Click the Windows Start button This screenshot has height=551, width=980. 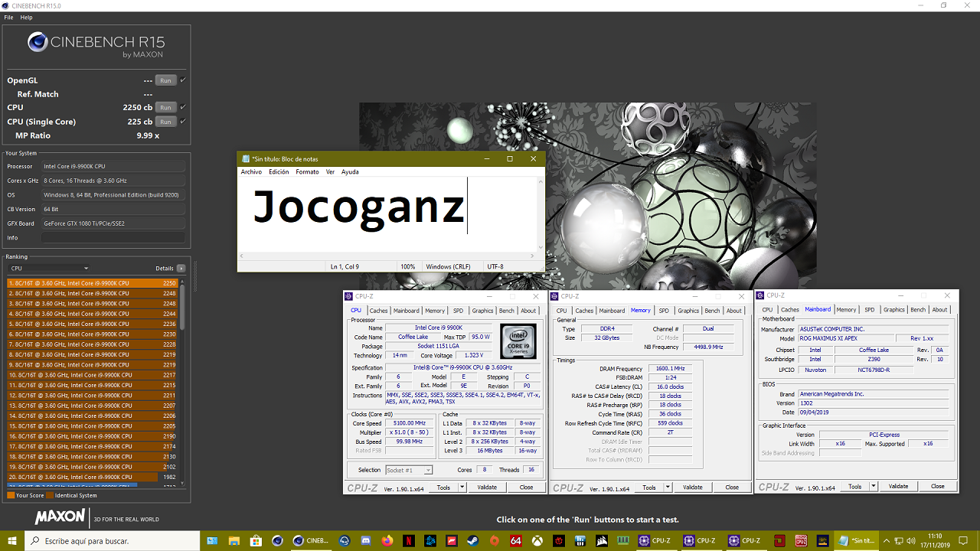pos(12,541)
